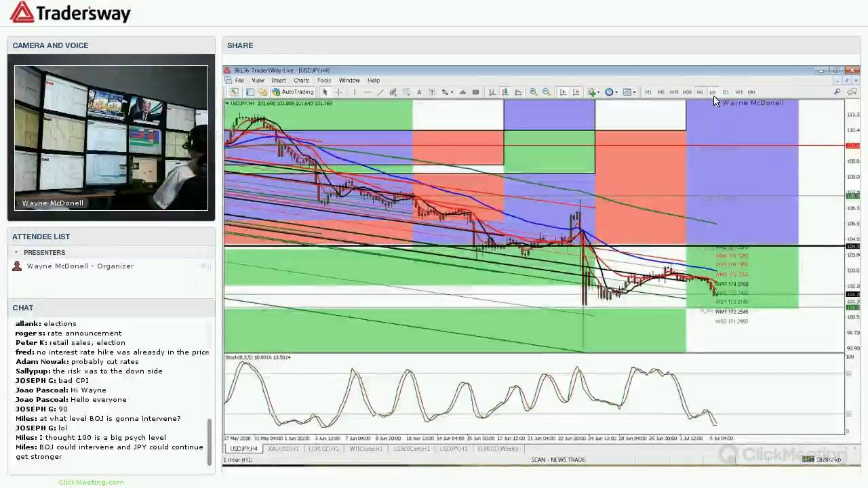
Task: Click the zoom out magnifier icon
Action: (547, 92)
